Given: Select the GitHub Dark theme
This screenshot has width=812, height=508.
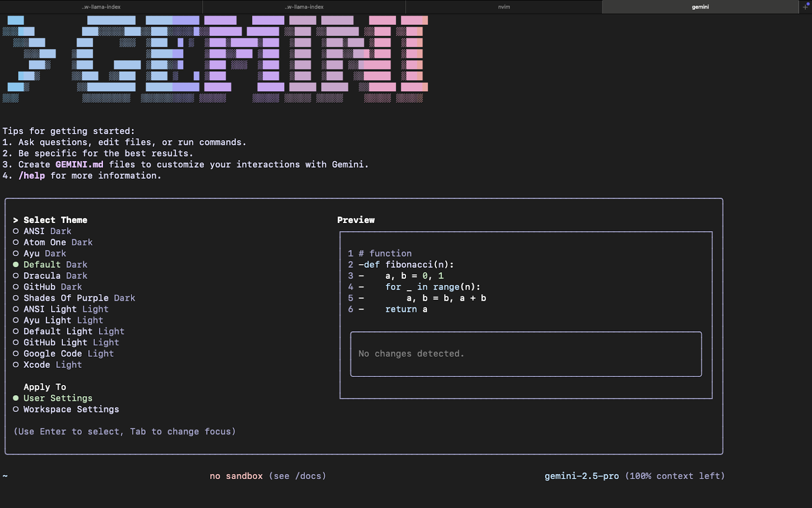Looking at the screenshot, I should tap(48, 287).
